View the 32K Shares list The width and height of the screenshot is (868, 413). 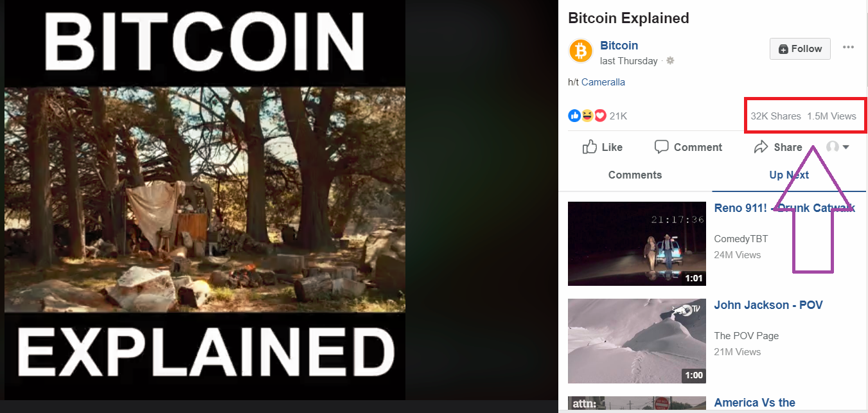point(775,116)
